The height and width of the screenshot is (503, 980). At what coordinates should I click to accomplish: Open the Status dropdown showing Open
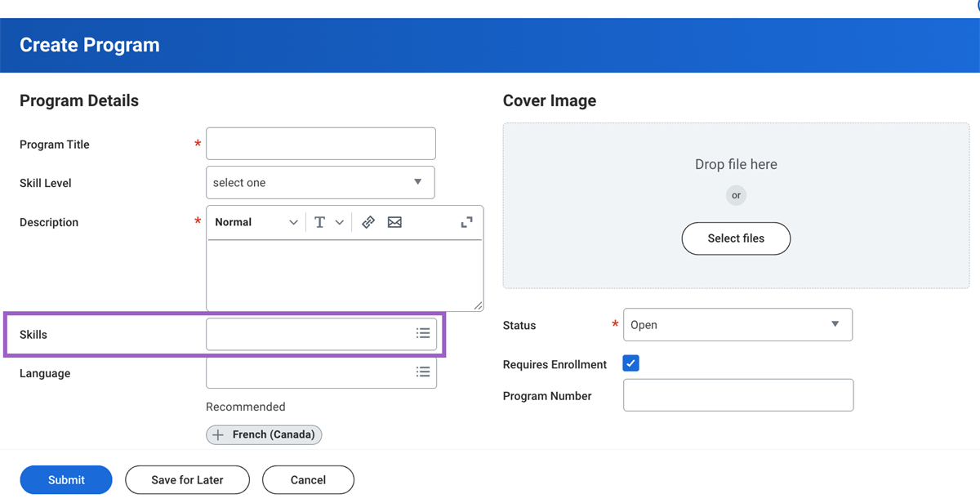737,325
